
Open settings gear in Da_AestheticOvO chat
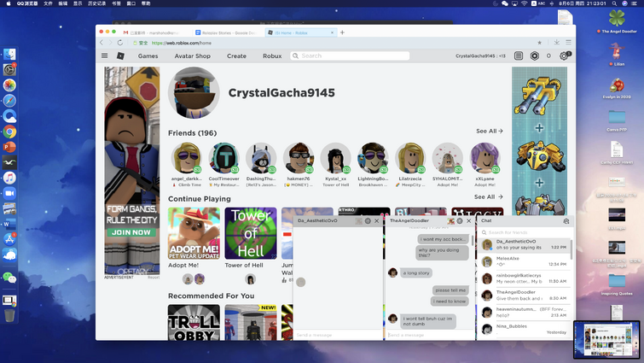point(368,220)
